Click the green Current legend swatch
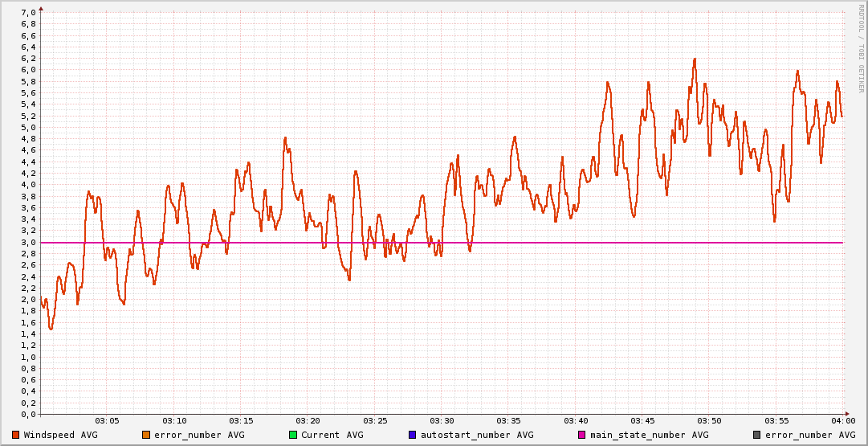 click(293, 435)
